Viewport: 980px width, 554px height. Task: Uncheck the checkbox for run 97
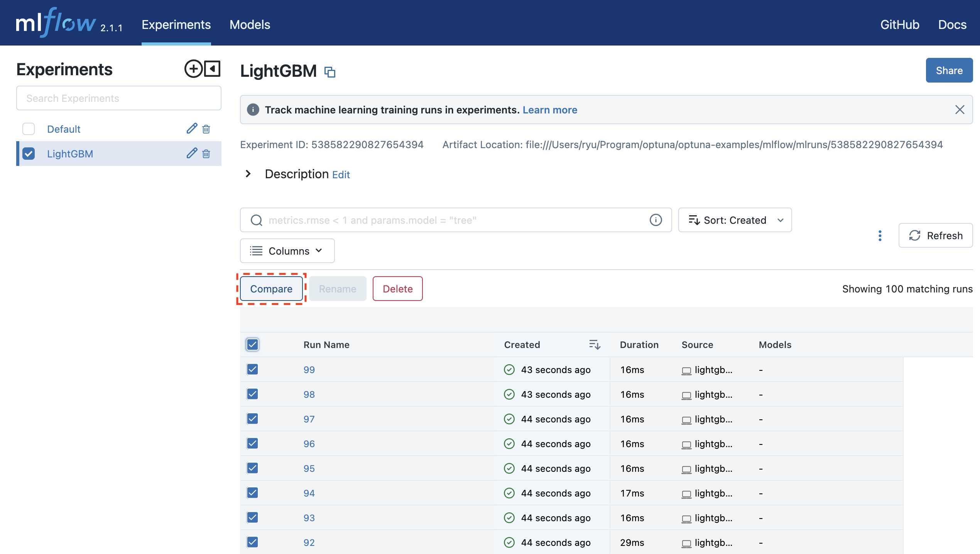pyautogui.click(x=252, y=419)
